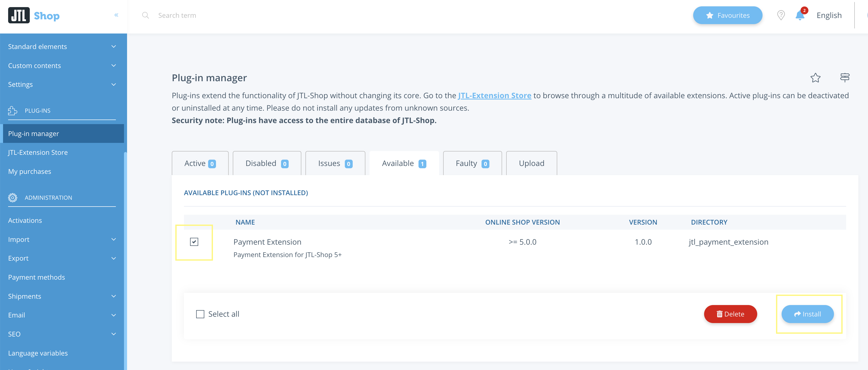
Task: Expand the Export sidebar section
Action: tap(62, 258)
